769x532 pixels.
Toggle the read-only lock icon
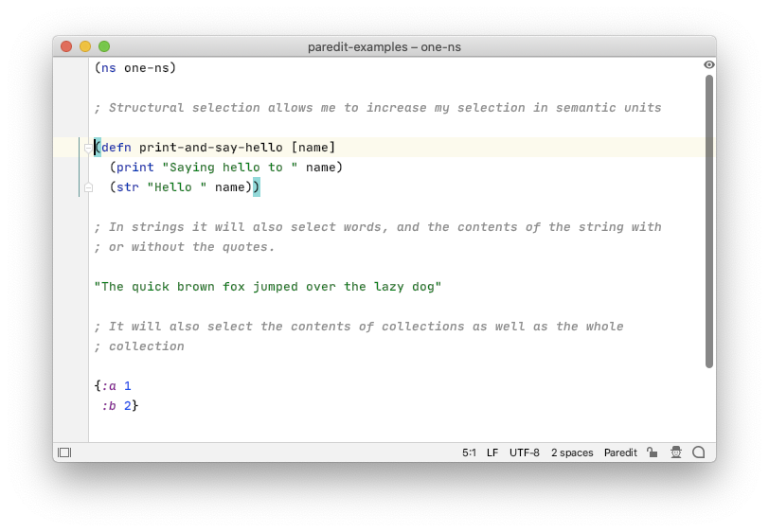point(653,452)
